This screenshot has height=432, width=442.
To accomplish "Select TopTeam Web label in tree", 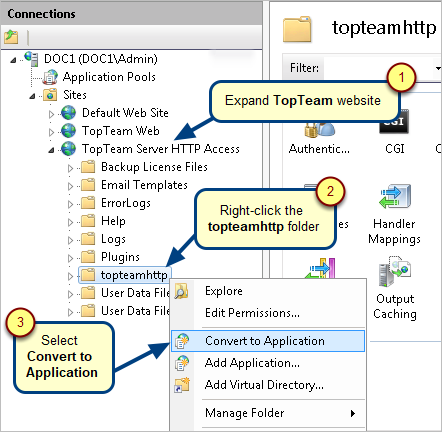I will pyautogui.click(x=121, y=131).
